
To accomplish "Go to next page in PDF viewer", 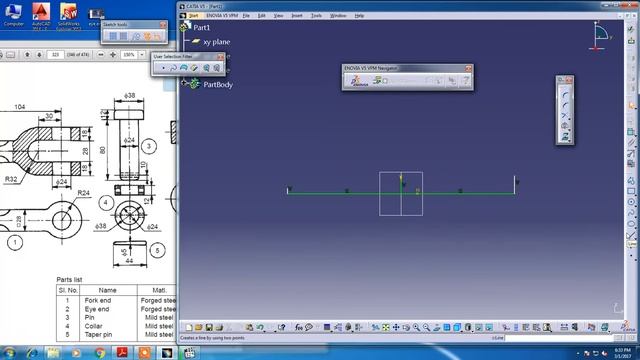I will click(39, 55).
